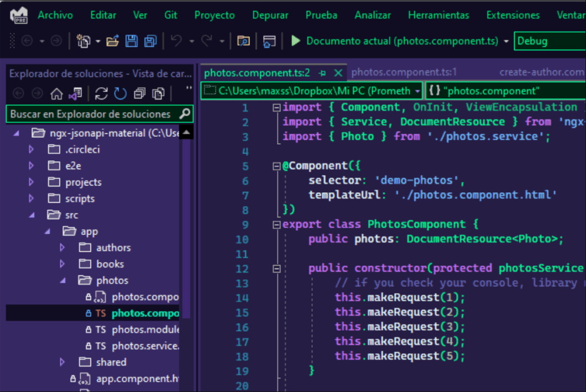Image resolution: width=586 pixels, height=392 pixels.
Task: Open the "photos.component" scope dropdown
Action: click(506, 91)
